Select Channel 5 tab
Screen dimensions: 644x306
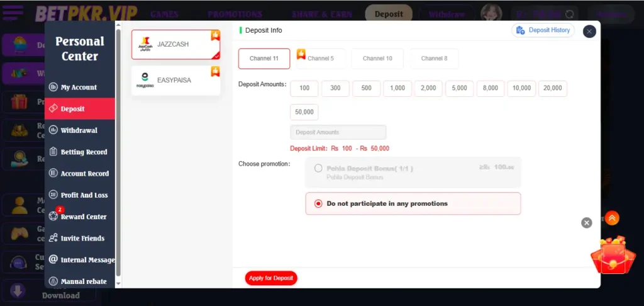point(321,59)
